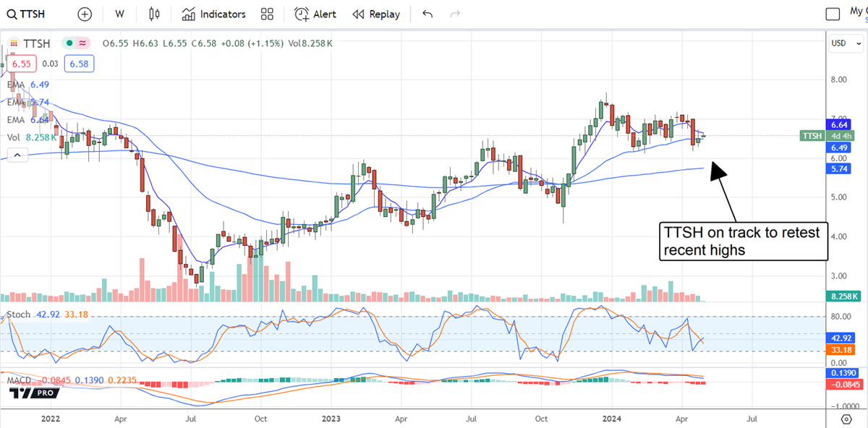Open the indicator templates grid icon
The image size is (868, 428).
point(267,14)
